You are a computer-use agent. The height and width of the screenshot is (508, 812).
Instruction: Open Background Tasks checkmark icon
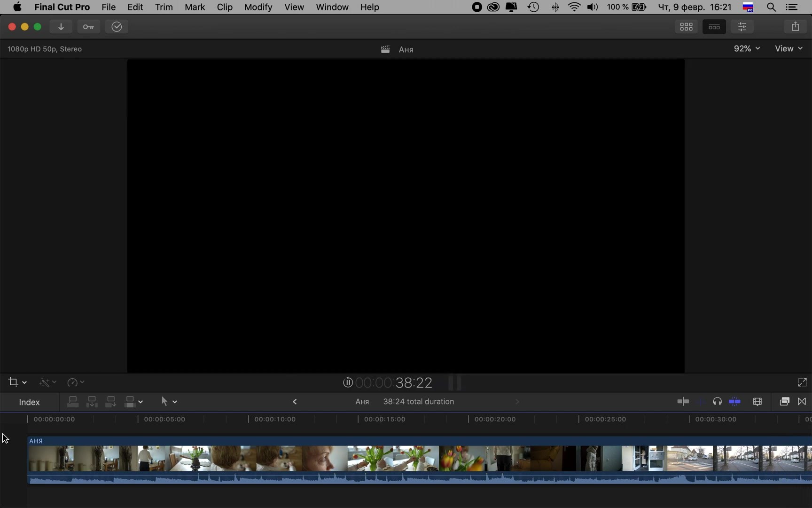coord(117,27)
